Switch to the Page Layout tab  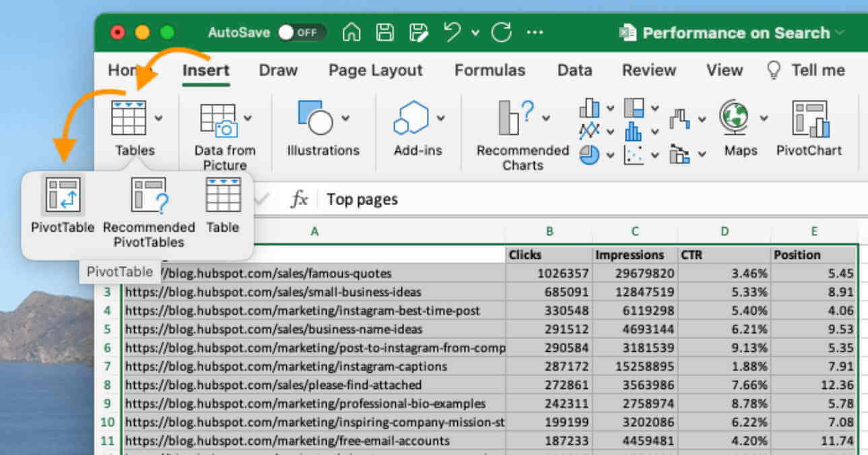pos(375,70)
